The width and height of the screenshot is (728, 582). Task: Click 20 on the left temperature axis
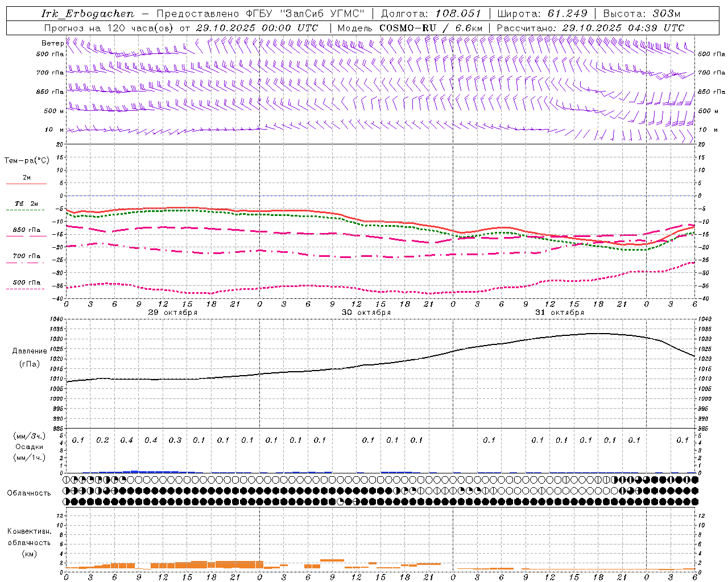click(59, 145)
